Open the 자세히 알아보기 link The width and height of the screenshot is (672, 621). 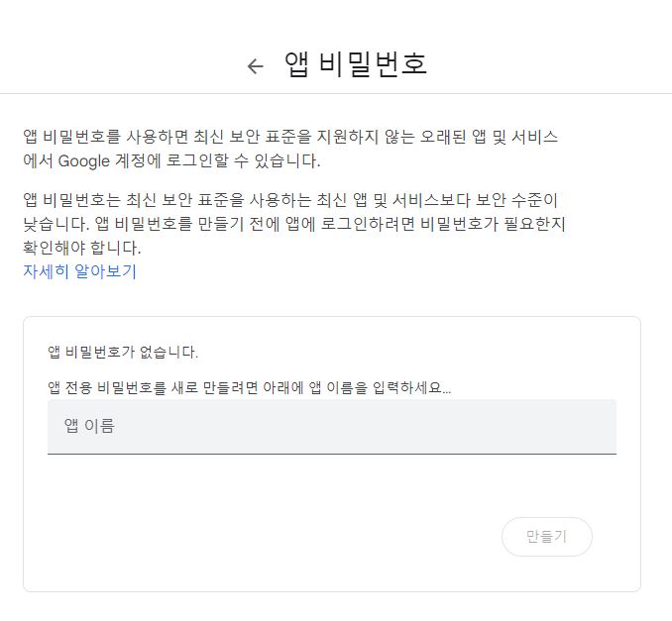[x=79, y=271]
